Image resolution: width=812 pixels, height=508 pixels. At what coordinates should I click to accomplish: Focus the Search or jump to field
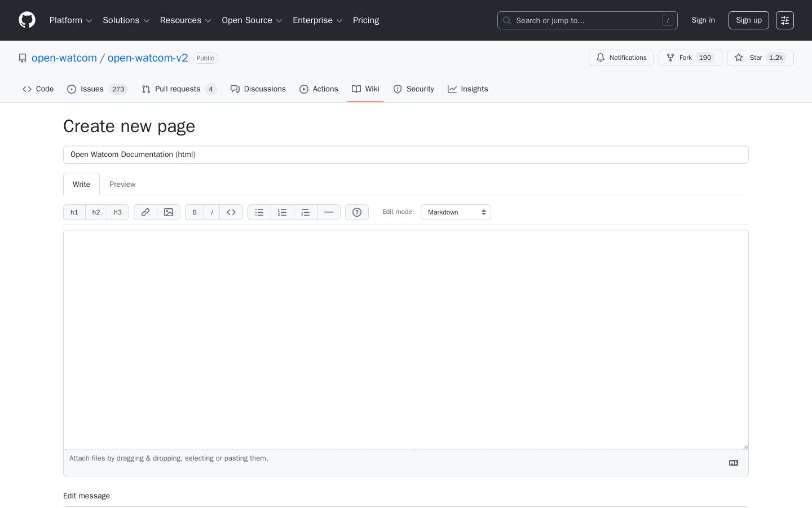(x=588, y=20)
